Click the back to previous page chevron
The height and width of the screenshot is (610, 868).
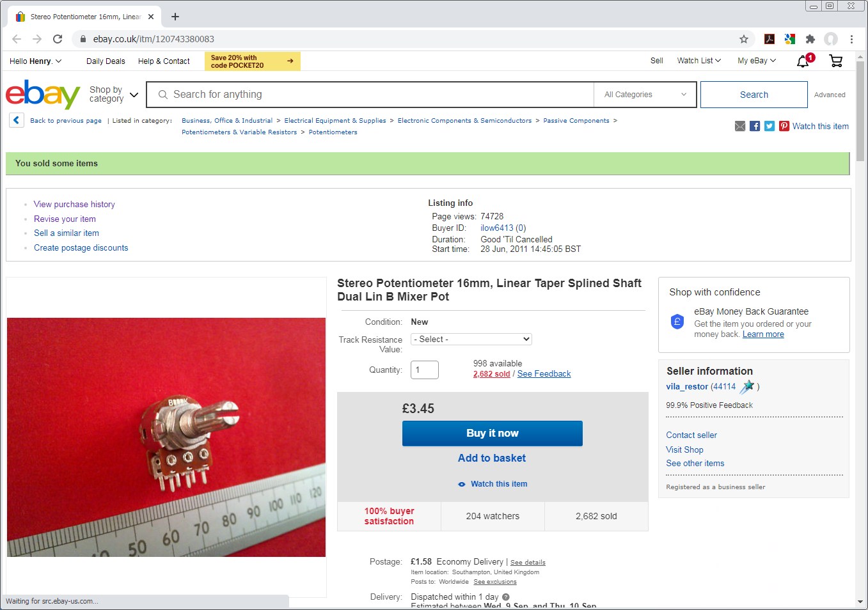pyautogui.click(x=16, y=120)
